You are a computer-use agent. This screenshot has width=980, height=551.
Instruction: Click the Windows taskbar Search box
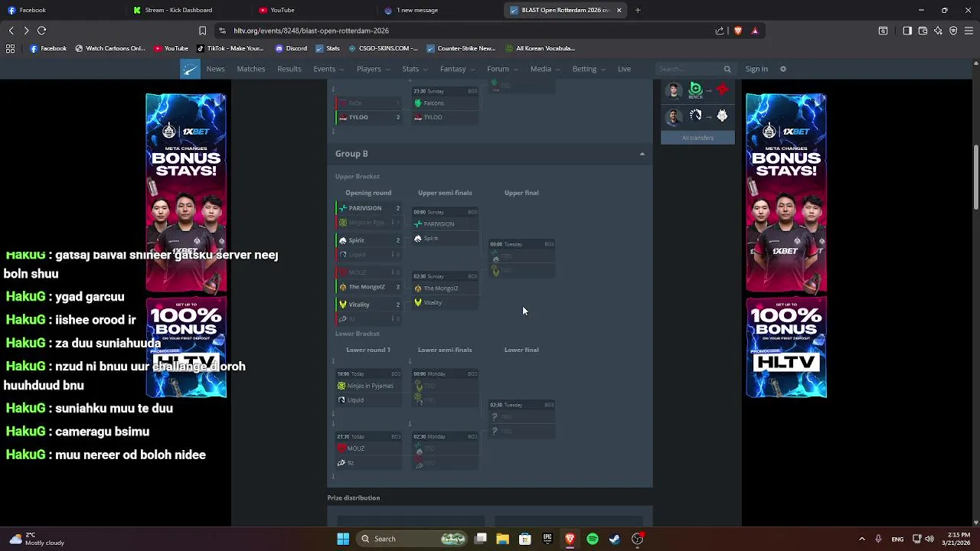tap(412, 539)
